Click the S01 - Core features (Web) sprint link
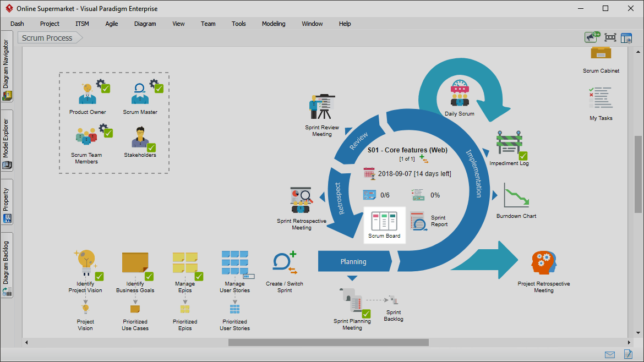The width and height of the screenshot is (644, 362). [407, 150]
